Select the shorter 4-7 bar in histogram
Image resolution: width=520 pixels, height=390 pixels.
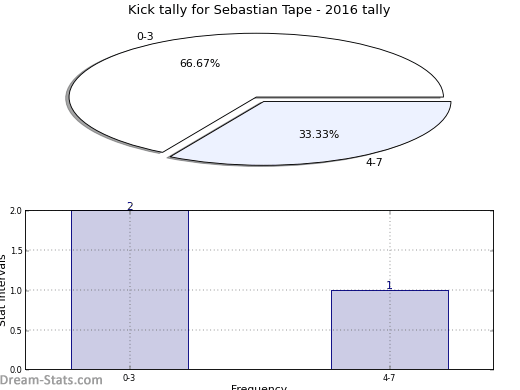coord(390,330)
